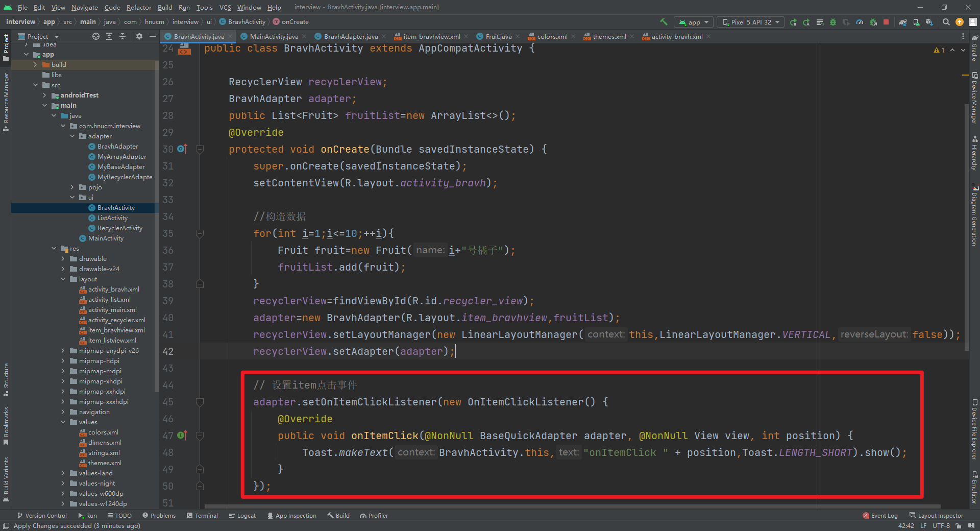The height and width of the screenshot is (531, 980).
Task: Expand the pojo package
Action: pyautogui.click(x=72, y=187)
